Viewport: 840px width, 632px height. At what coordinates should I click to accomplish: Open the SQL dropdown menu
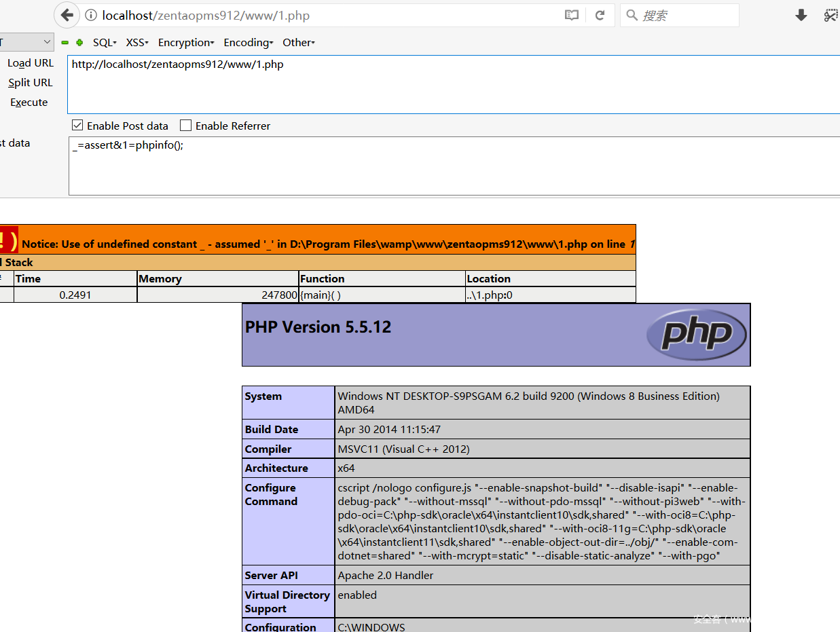click(x=105, y=43)
